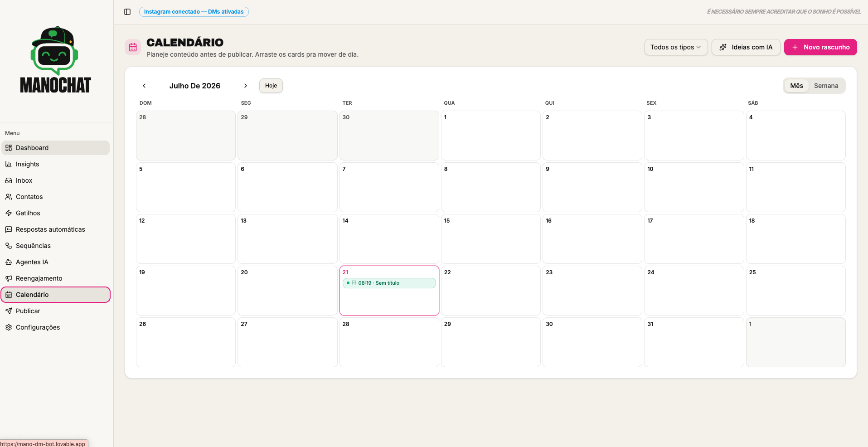Select the day 10 calendar cell
The height and width of the screenshot is (447, 868).
[694, 187]
